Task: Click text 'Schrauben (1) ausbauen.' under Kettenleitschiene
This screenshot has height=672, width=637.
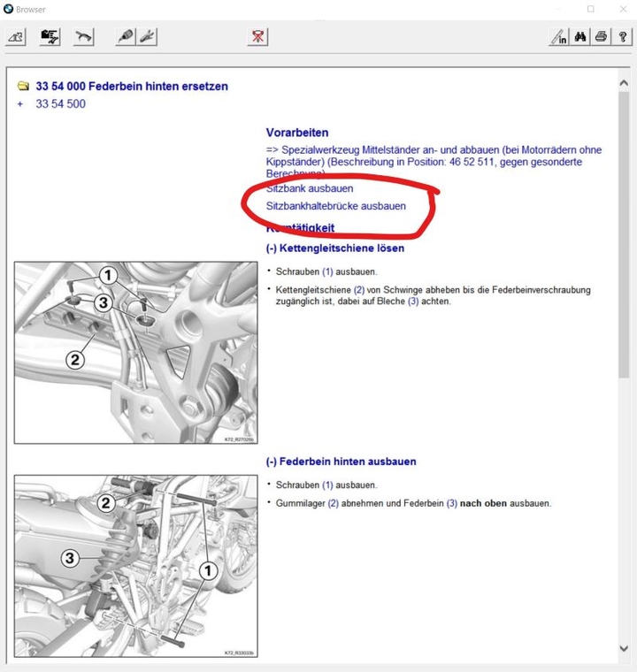Action: (326, 271)
